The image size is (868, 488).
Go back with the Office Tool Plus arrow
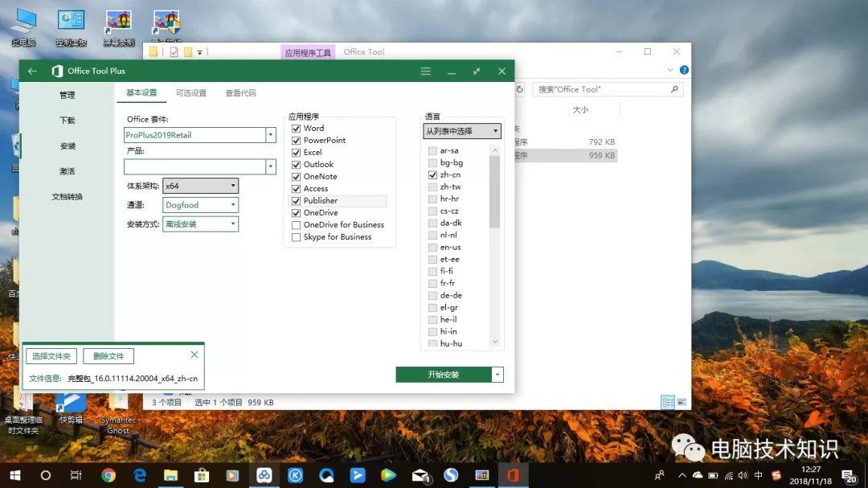(32, 71)
